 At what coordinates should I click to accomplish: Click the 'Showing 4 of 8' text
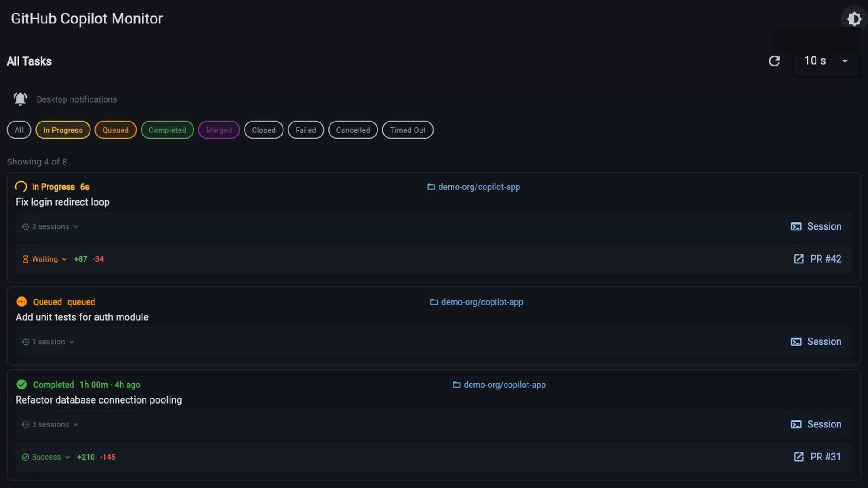tap(37, 162)
